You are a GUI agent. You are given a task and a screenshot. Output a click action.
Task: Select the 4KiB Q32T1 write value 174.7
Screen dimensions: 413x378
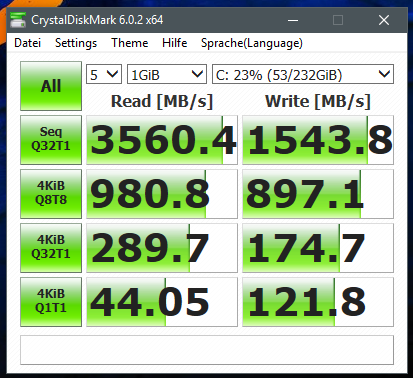point(318,248)
